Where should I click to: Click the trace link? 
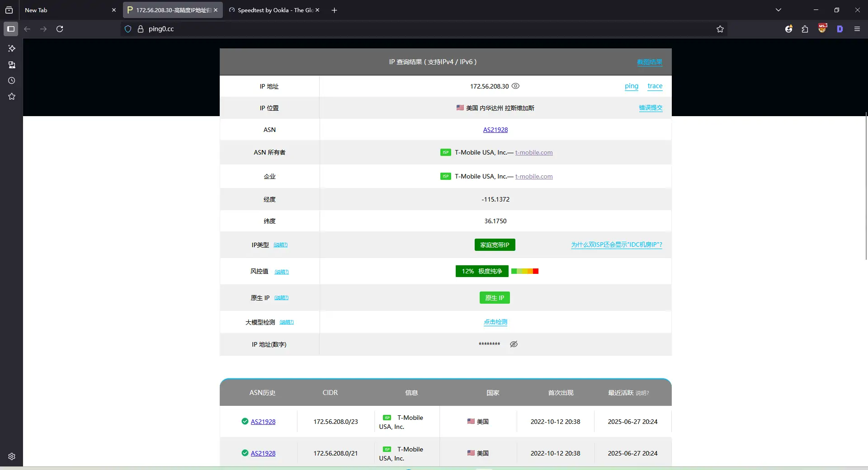click(655, 86)
